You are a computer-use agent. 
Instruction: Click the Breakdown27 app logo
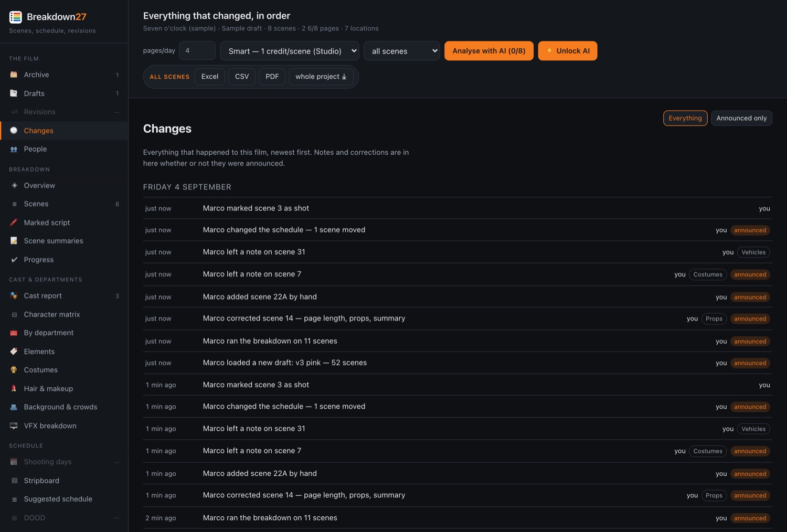pyautogui.click(x=16, y=17)
